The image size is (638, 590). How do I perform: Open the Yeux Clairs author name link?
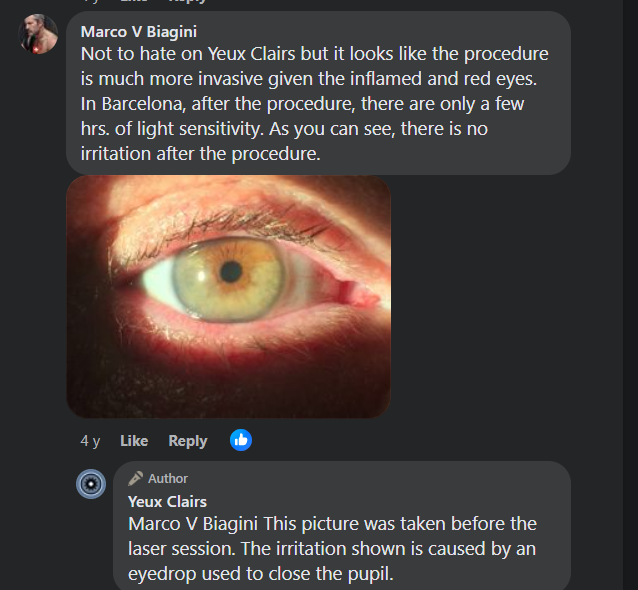167,501
